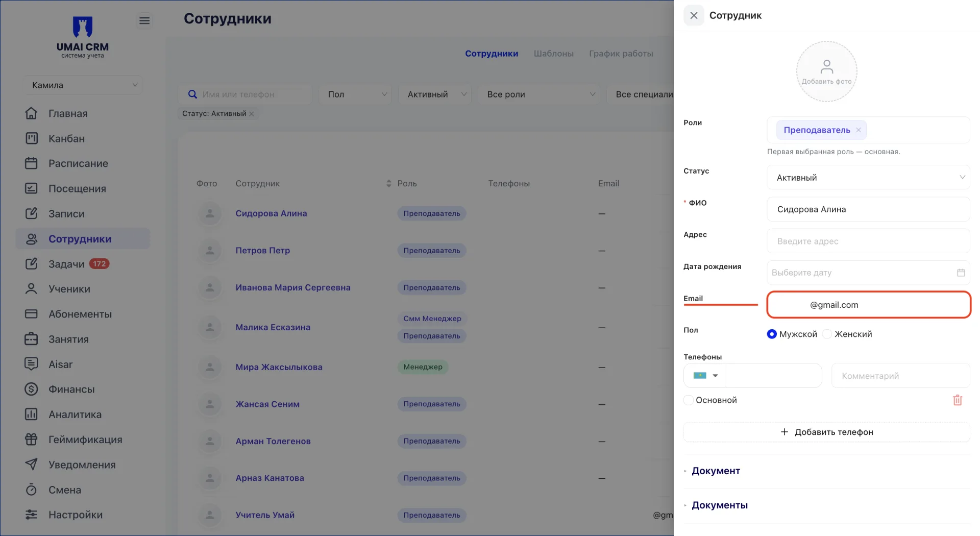980x536 pixels.
Task: Open the Камила account dropdown
Action: point(83,85)
